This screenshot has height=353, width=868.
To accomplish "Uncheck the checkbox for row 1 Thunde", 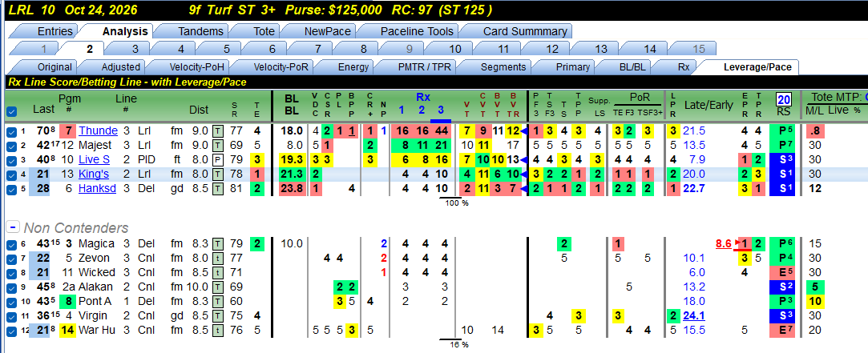I will pyautogui.click(x=11, y=132).
